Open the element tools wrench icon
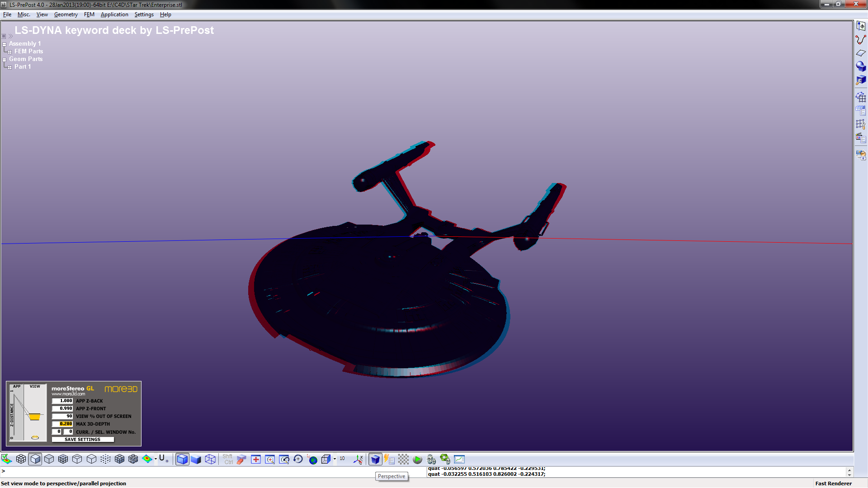The image size is (868, 488). [x=861, y=124]
